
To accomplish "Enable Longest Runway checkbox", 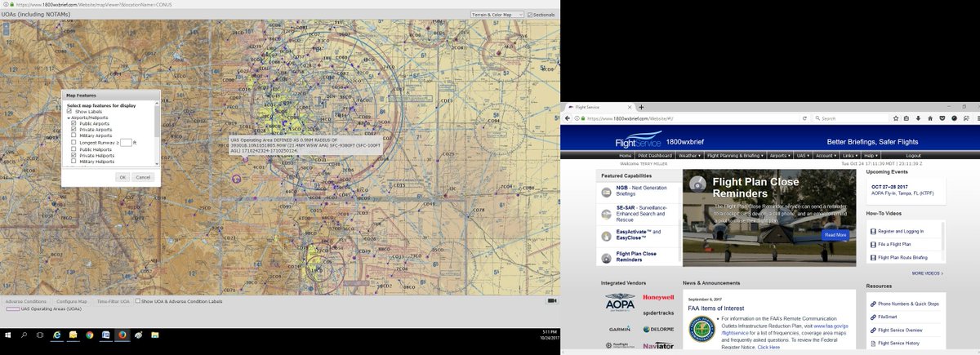I will (x=73, y=142).
